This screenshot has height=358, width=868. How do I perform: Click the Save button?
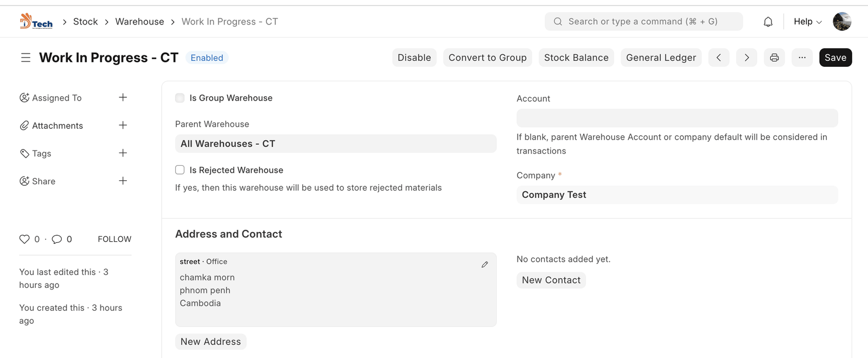835,58
